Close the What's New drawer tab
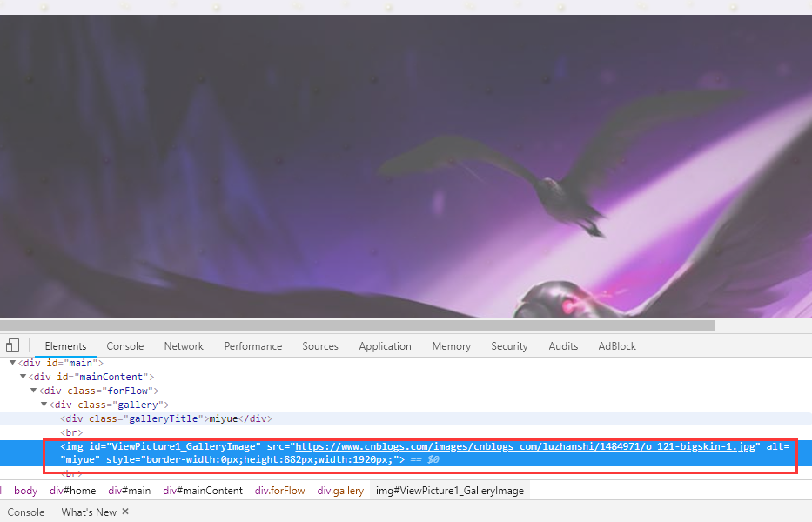 click(x=125, y=512)
